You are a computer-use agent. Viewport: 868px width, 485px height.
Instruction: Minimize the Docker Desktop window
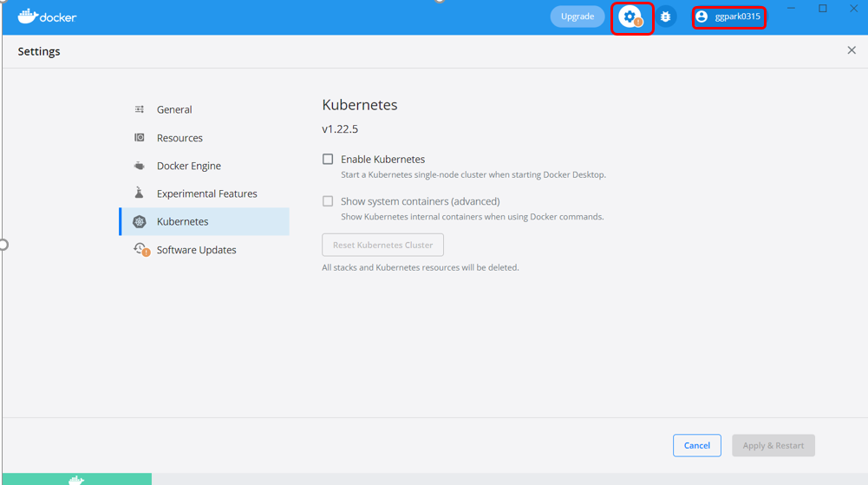pyautogui.click(x=791, y=9)
